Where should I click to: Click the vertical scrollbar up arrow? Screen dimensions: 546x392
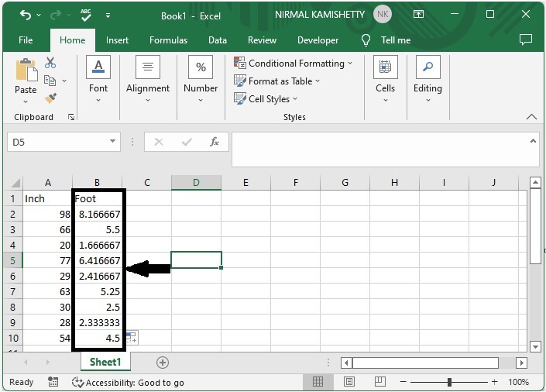click(x=535, y=182)
